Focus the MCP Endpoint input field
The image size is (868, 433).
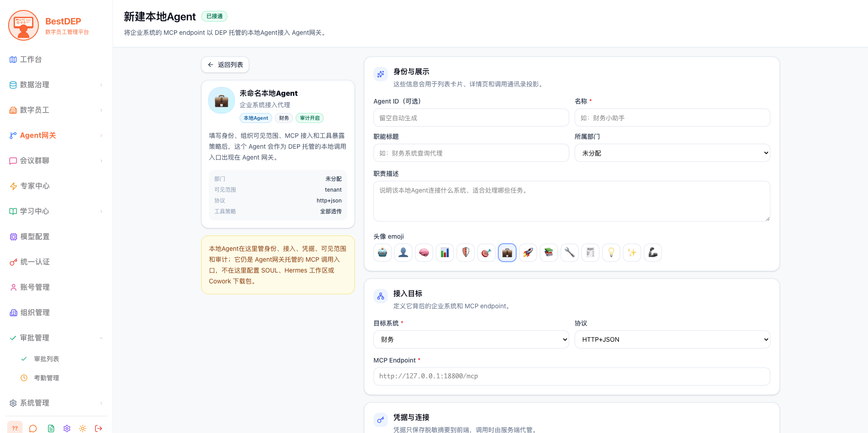pyautogui.click(x=572, y=377)
